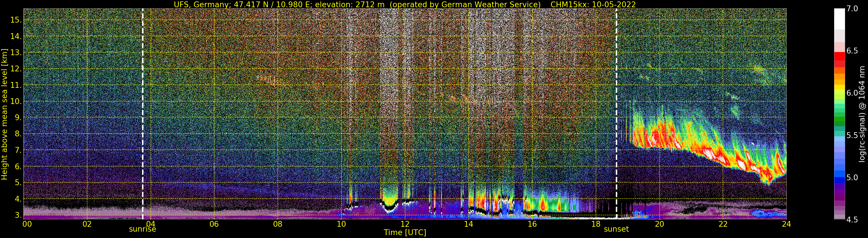Click the 8. tick label on the height axis
This screenshot has height=238, width=868.
coord(18,134)
